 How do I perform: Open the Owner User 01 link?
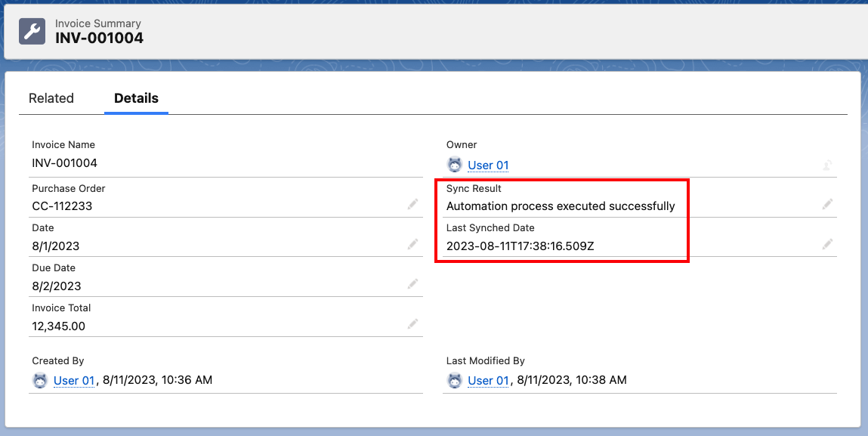pyautogui.click(x=488, y=165)
